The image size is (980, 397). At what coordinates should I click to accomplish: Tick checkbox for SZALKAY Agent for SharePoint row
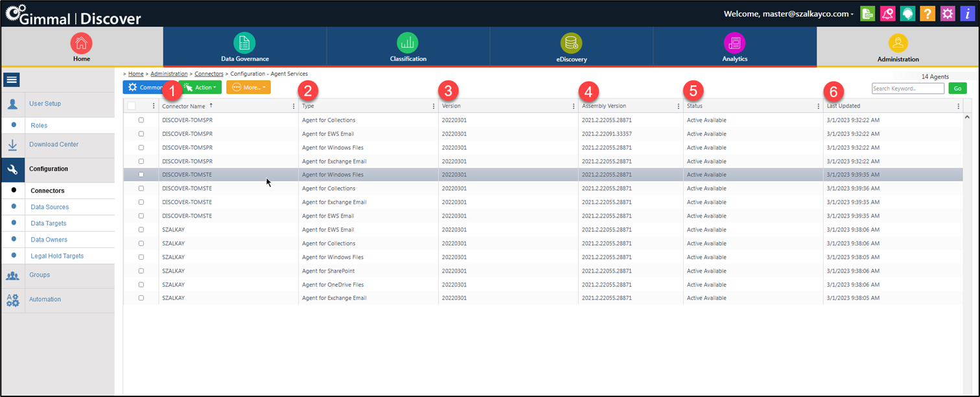click(141, 271)
